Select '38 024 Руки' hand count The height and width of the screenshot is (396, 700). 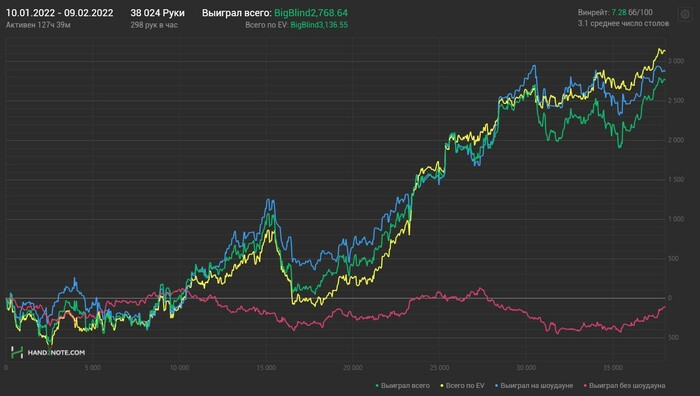point(157,13)
